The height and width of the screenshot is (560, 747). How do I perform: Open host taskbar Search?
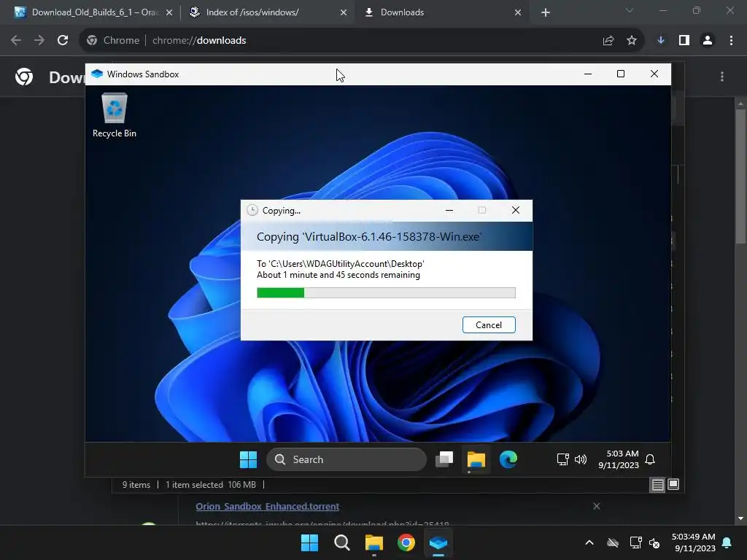click(342, 542)
